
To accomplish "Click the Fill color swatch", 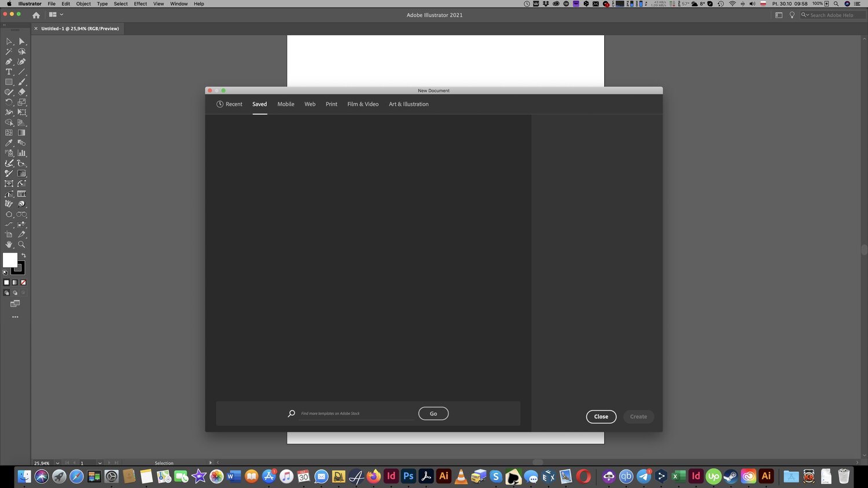I will tap(10, 260).
